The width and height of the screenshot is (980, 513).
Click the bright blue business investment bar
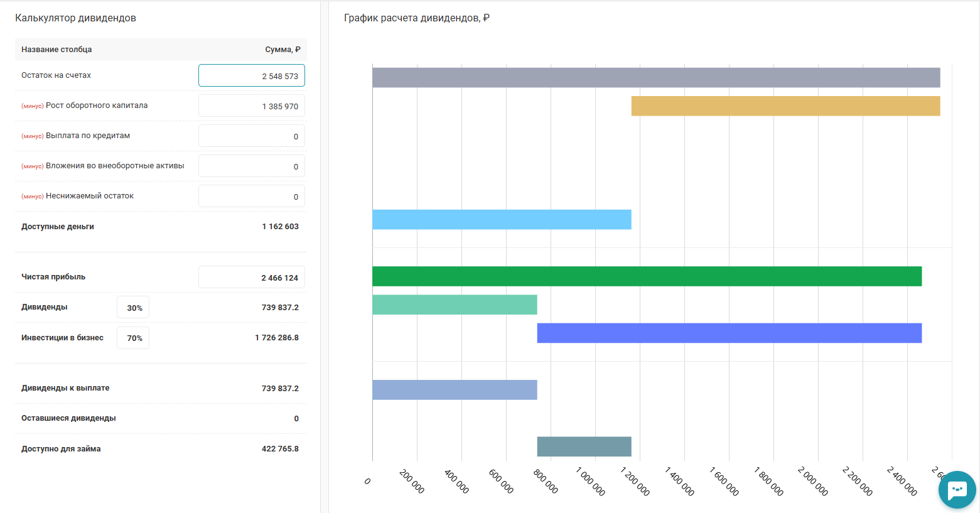pos(729,333)
